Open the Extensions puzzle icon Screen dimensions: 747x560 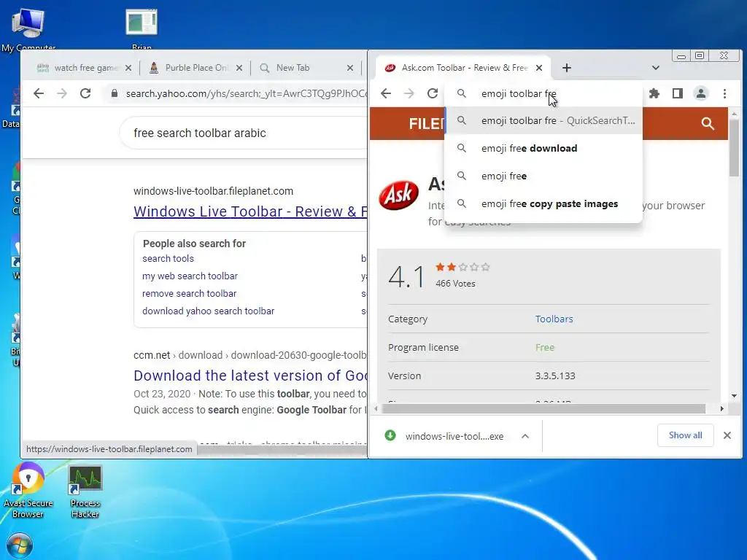pyautogui.click(x=654, y=93)
